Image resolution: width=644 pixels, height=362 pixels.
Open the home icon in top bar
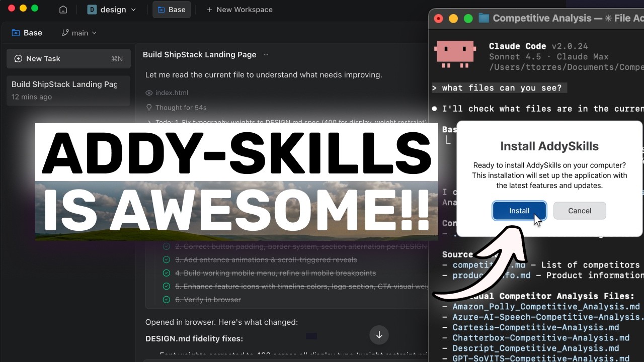[63, 10]
